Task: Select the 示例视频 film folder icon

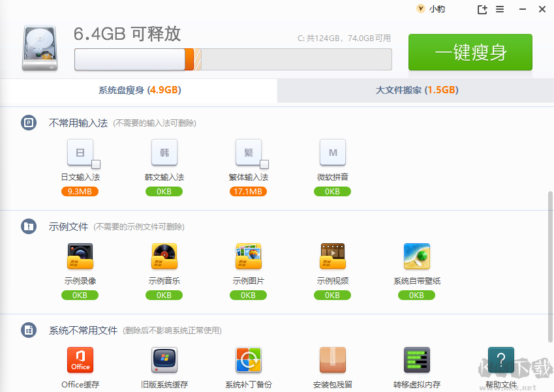Action: (333, 256)
